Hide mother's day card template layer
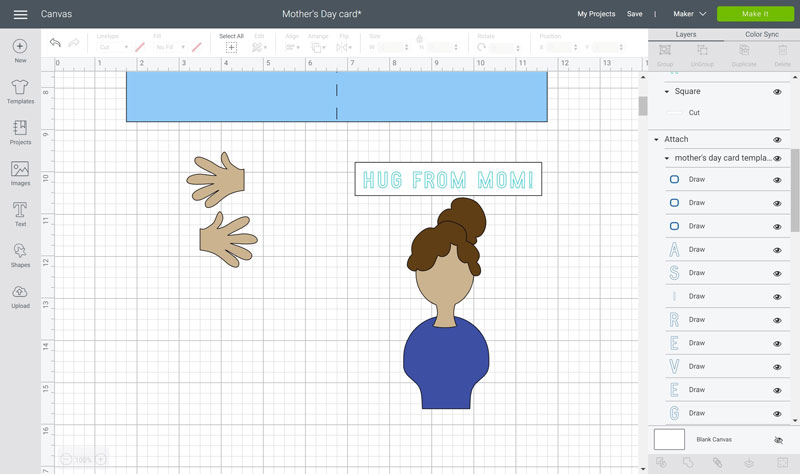The width and height of the screenshot is (800, 474). coord(778,159)
